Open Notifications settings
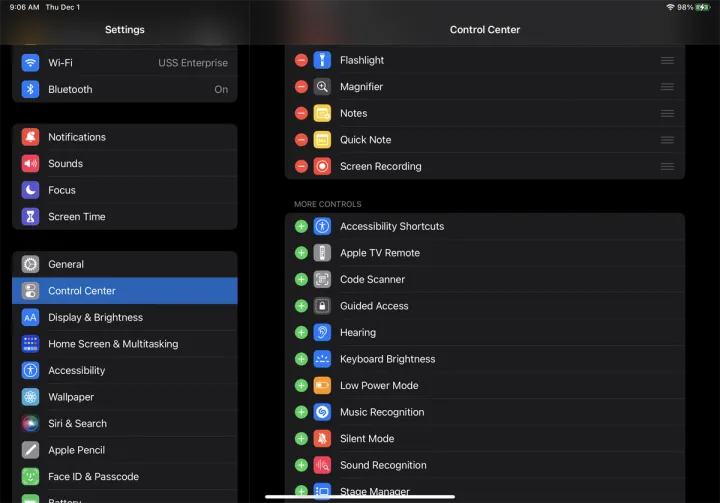720x503 pixels. tap(125, 137)
